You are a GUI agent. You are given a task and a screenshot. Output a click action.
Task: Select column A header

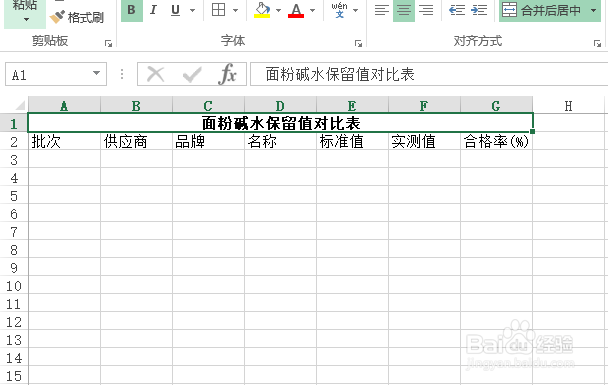[64, 105]
